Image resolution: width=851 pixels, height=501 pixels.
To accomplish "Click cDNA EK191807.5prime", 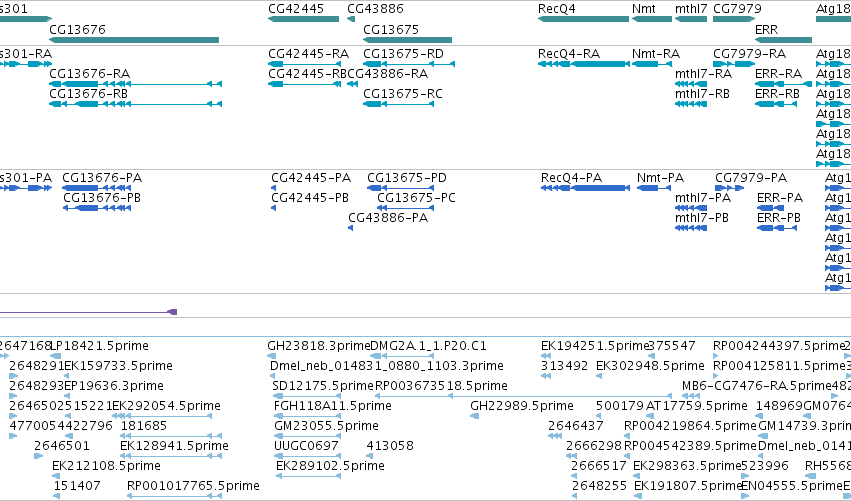I will click(688, 485).
